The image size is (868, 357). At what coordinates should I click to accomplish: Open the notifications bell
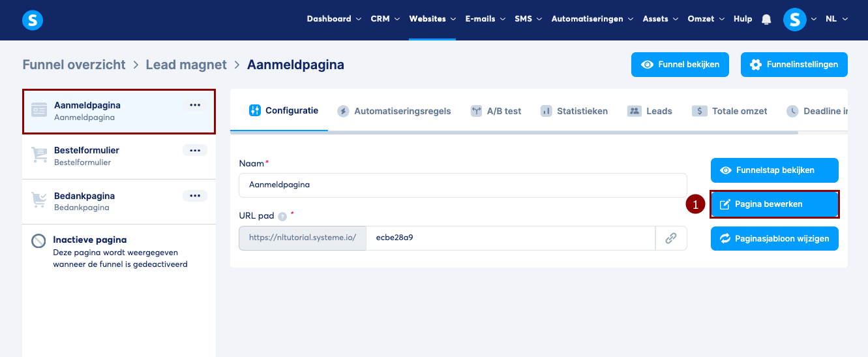tap(766, 20)
